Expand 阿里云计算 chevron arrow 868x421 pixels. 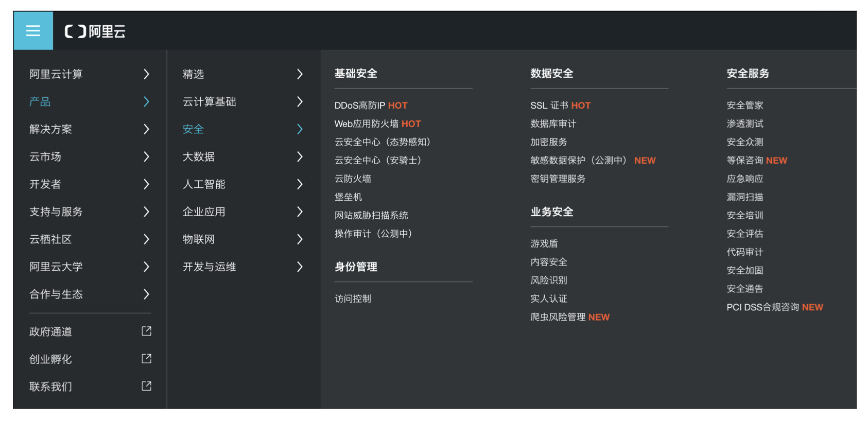click(146, 74)
